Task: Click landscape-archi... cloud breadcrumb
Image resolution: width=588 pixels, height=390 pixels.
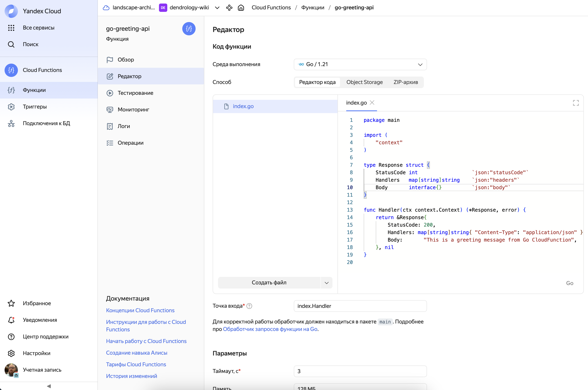Action: coord(133,8)
